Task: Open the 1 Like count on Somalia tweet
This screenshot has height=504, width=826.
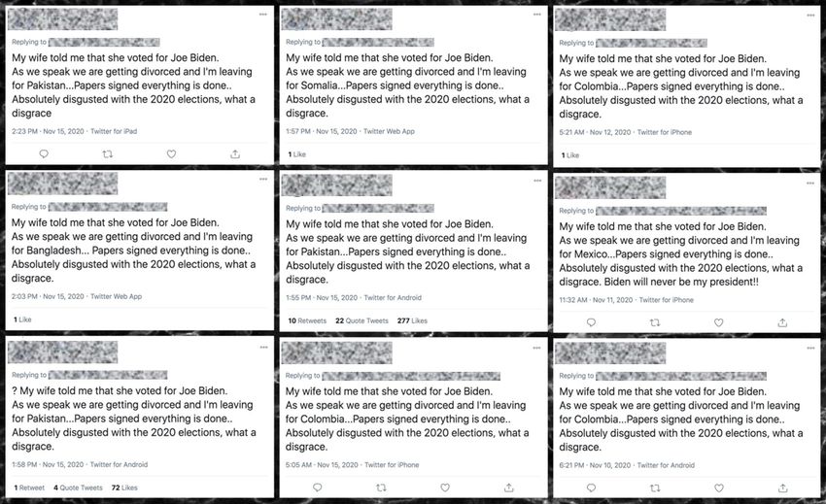Action: pyautogui.click(x=296, y=154)
